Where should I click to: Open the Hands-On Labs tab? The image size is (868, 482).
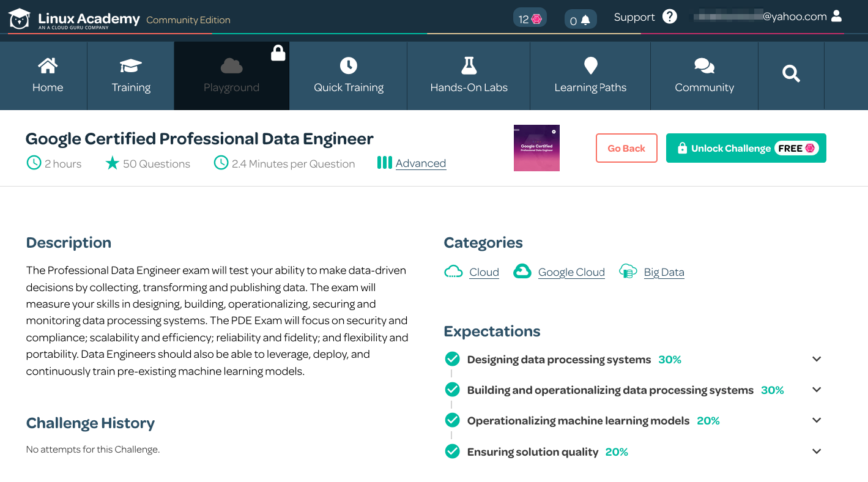(x=469, y=76)
